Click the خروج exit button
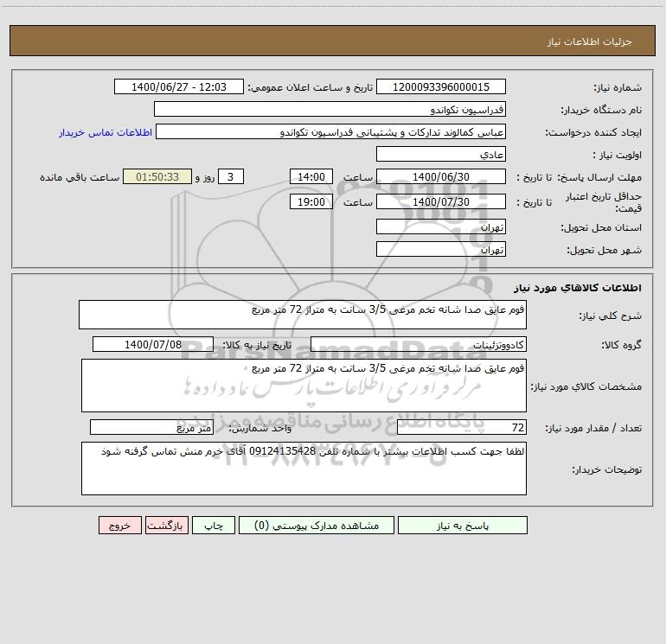Viewport: 666px width, 644px height. click(119, 525)
